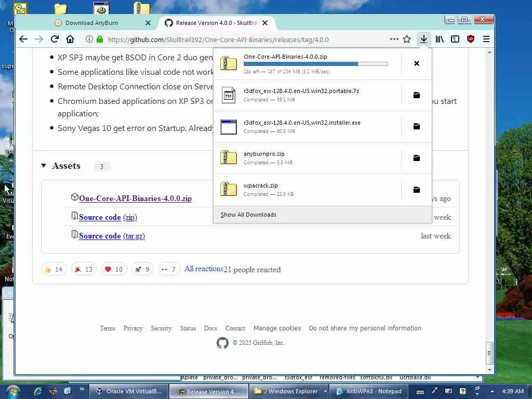Open the Library toolbar icon
532x399 pixels.
pyautogui.click(x=440, y=39)
